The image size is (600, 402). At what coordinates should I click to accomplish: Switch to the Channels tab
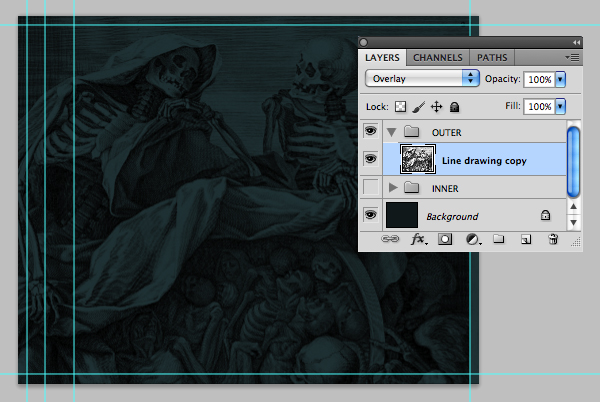coord(438,58)
